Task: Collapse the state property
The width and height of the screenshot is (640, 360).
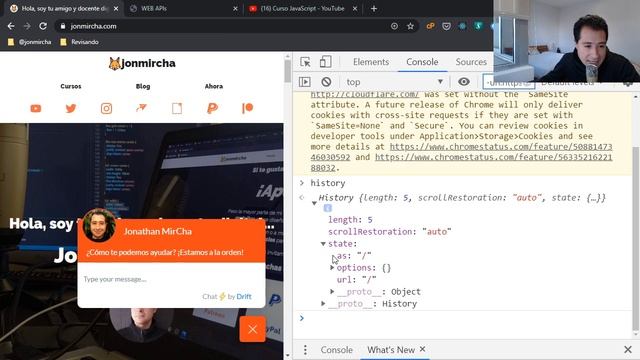Action: pyautogui.click(x=323, y=244)
